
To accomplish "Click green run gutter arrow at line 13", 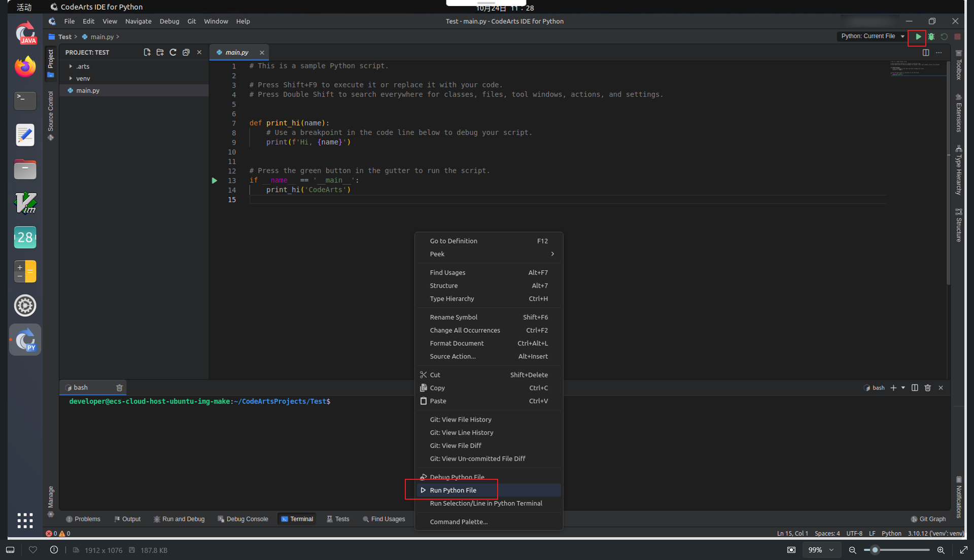I will tap(215, 181).
